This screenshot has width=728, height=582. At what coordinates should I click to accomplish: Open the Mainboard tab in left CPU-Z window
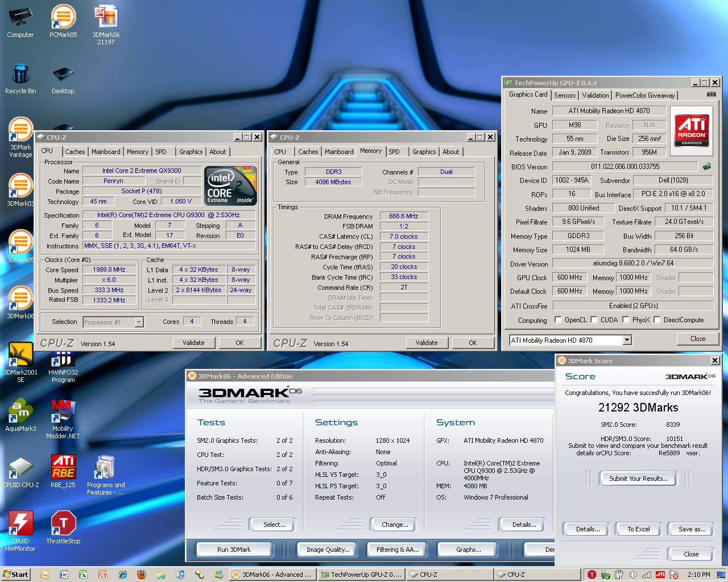[x=106, y=152]
